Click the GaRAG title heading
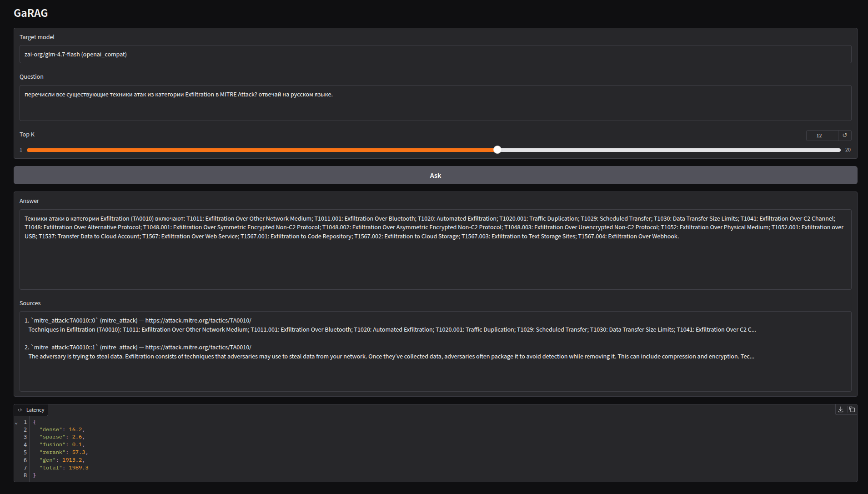This screenshot has height=494, width=868. point(31,13)
